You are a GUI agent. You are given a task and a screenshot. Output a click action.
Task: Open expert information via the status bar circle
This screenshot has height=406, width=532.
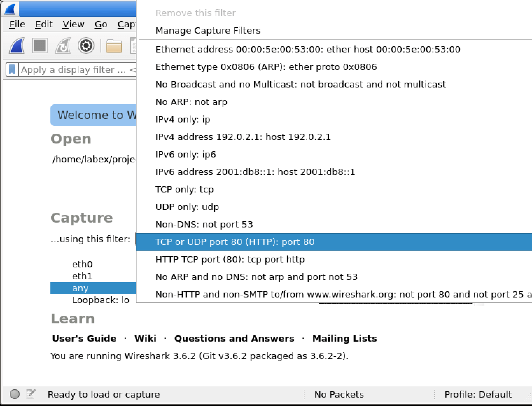click(15, 394)
